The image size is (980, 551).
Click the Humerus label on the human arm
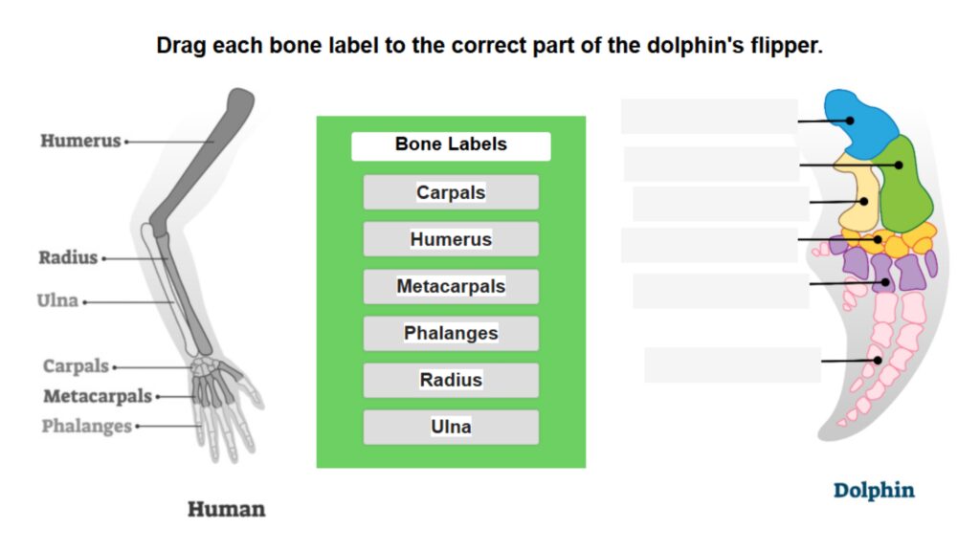point(81,141)
